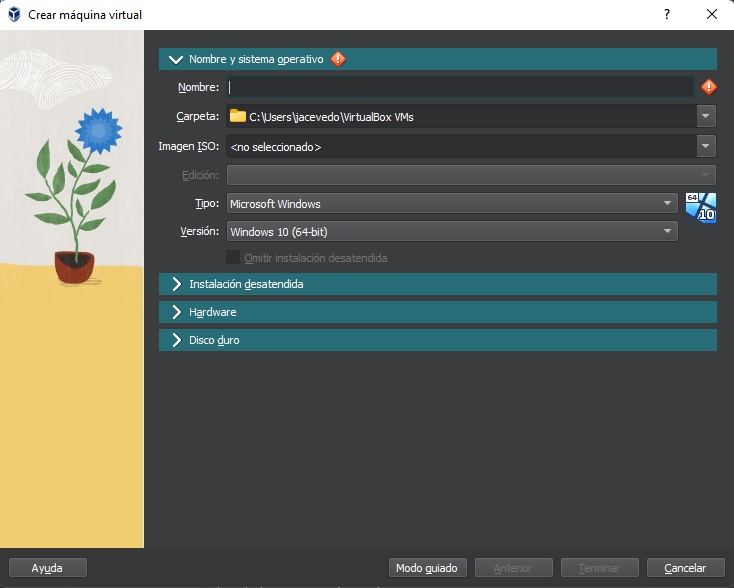Image resolution: width=734 pixels, height=588 pixels.
Task: Click warning icon in Nombre y sistema operativo header
Action: pyautogui.click(x=338, y=59)
